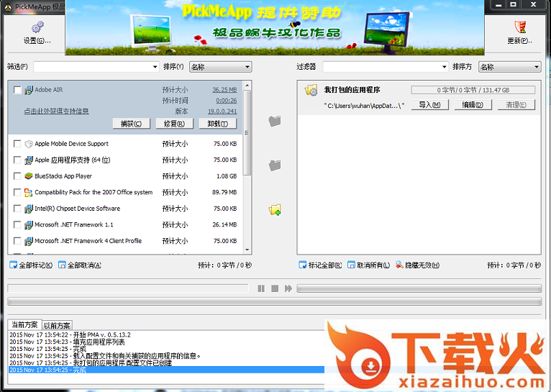Pause the current operation
Viewport: 551px width, 392px height.
(x=261, y=288)
